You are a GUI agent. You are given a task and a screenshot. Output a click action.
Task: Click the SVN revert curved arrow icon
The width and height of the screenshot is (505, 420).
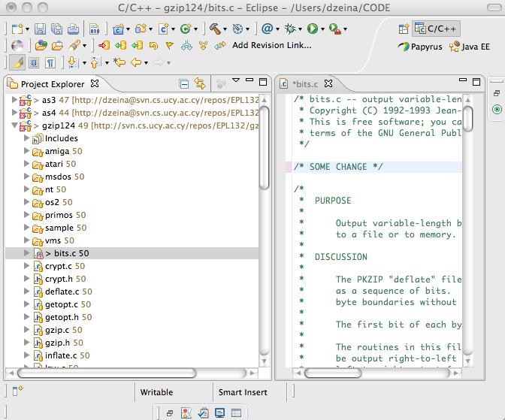[153, 45]
